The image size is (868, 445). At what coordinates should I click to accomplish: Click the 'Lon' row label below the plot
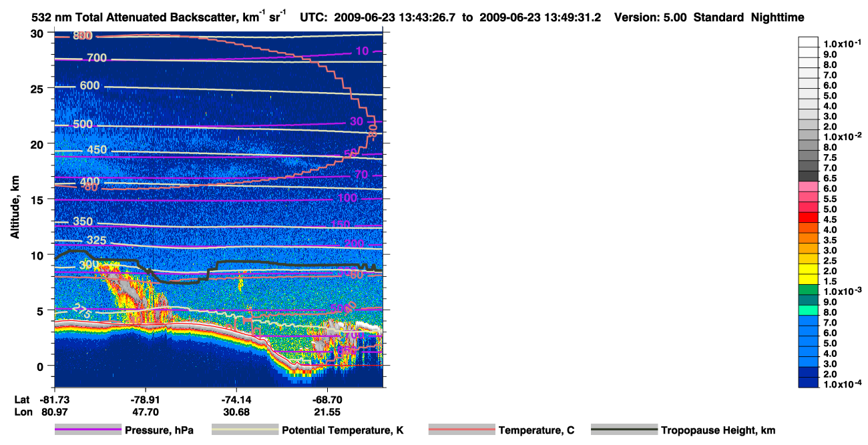[x=23, y=412]
